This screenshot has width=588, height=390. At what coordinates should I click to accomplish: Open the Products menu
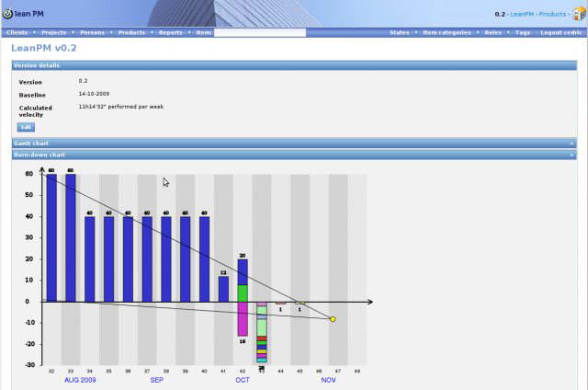pyautogui.click(x=131, y=33)
